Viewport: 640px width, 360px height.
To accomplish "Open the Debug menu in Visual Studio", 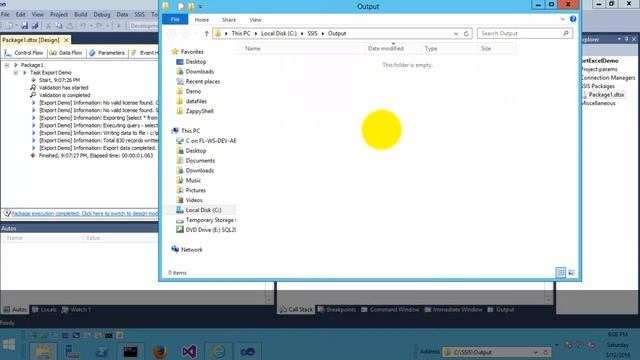I will [102, 14].
